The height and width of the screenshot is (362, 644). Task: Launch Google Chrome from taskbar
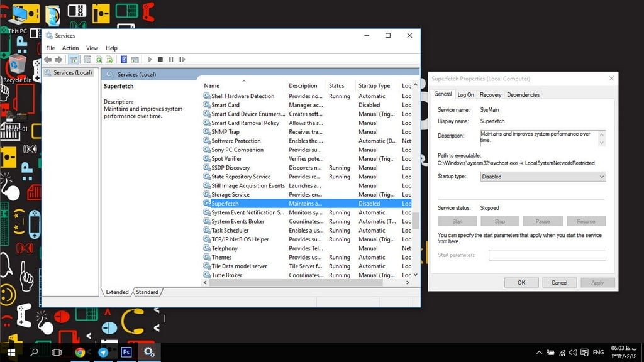point(80,353)
